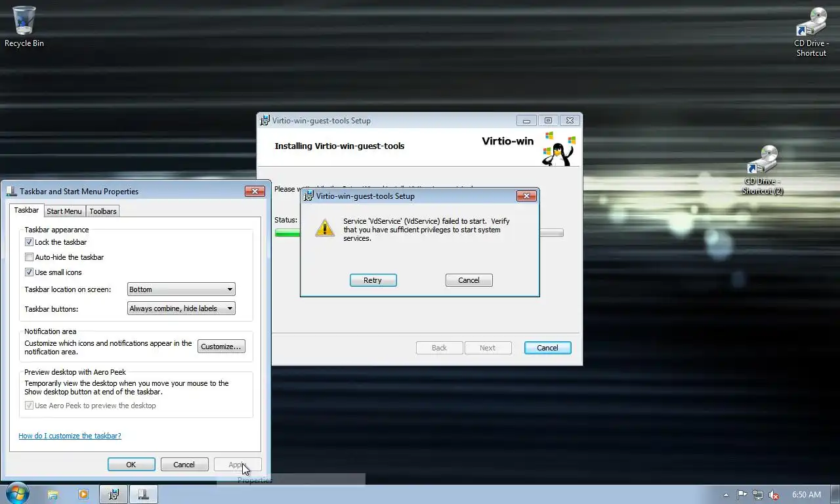Open the Recycle Bin desktop icon
The image size is (840, 504).
pyautogui.click(x=24, y=26)
